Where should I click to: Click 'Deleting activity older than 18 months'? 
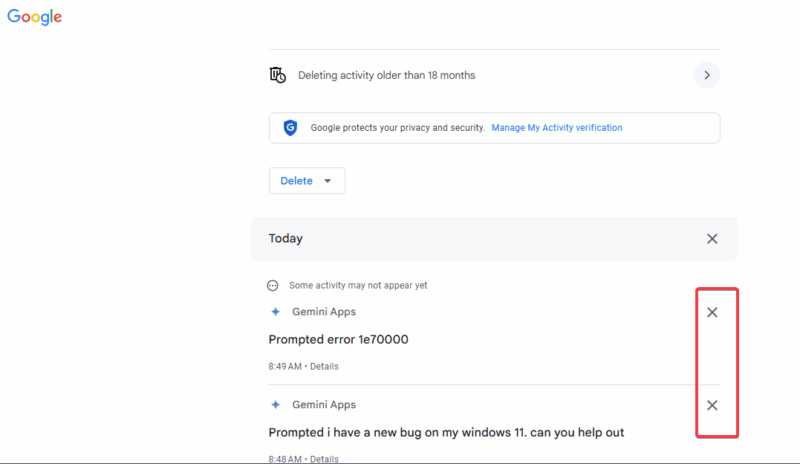pyautogui.click(x=386, y=75)
